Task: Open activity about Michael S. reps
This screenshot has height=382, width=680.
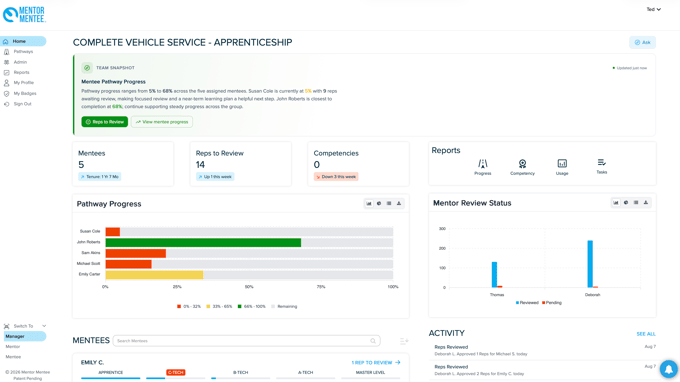Action: [x=545, y=350]
